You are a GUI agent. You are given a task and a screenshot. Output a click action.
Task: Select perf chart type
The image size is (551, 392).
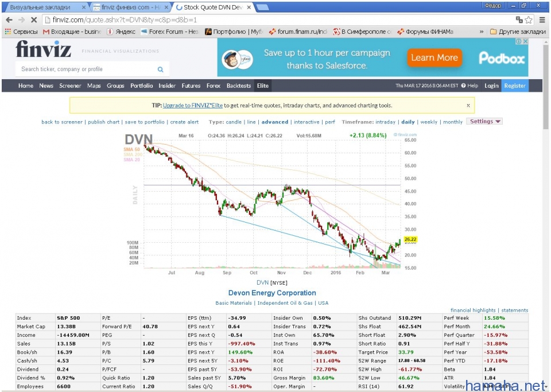(x=330, y=122)
